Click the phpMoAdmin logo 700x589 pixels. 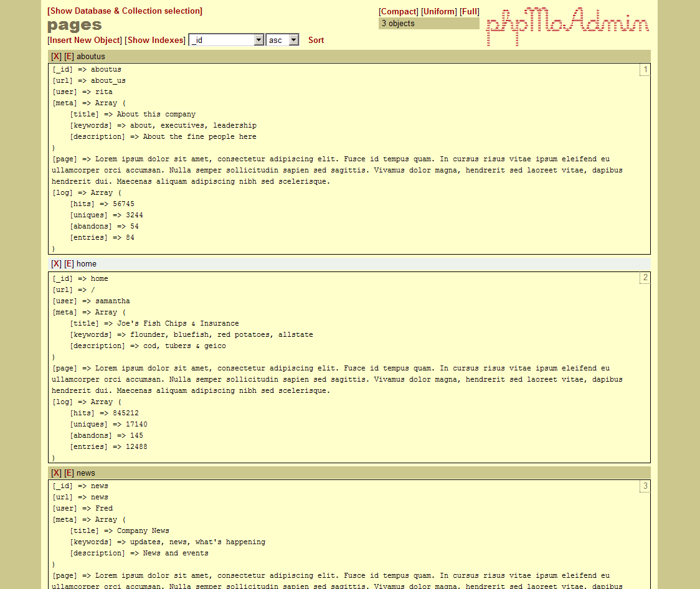pyautogui.click(x=567, y=26)
